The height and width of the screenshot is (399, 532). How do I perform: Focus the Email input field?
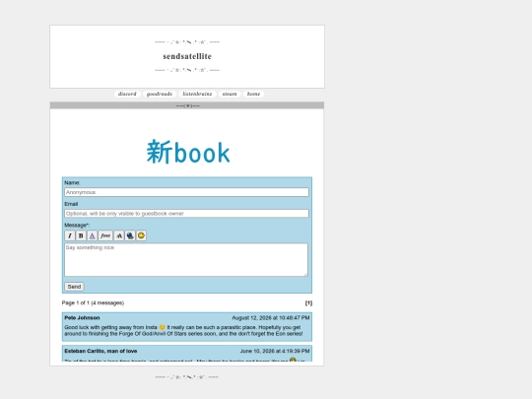point(186,214)
